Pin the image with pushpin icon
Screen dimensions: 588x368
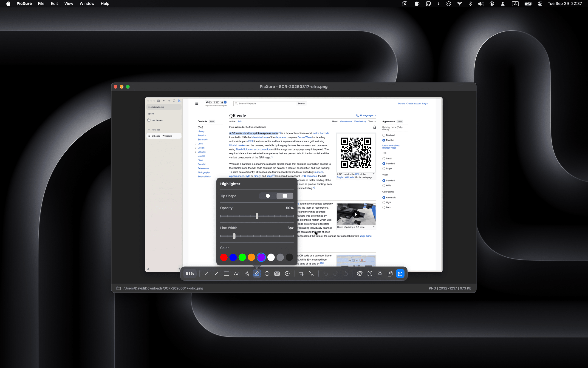(x=380, y=273)
